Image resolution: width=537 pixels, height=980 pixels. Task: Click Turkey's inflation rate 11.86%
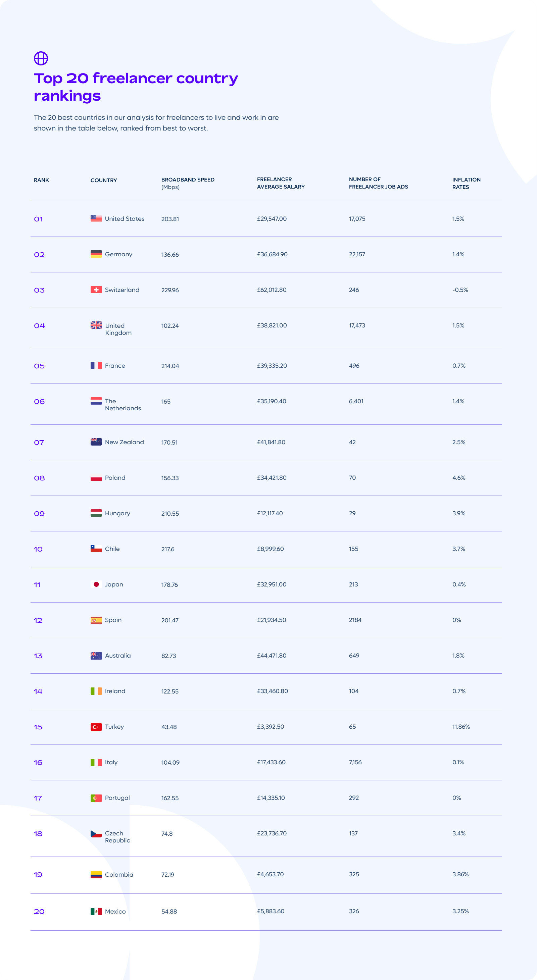click(461, 727)
